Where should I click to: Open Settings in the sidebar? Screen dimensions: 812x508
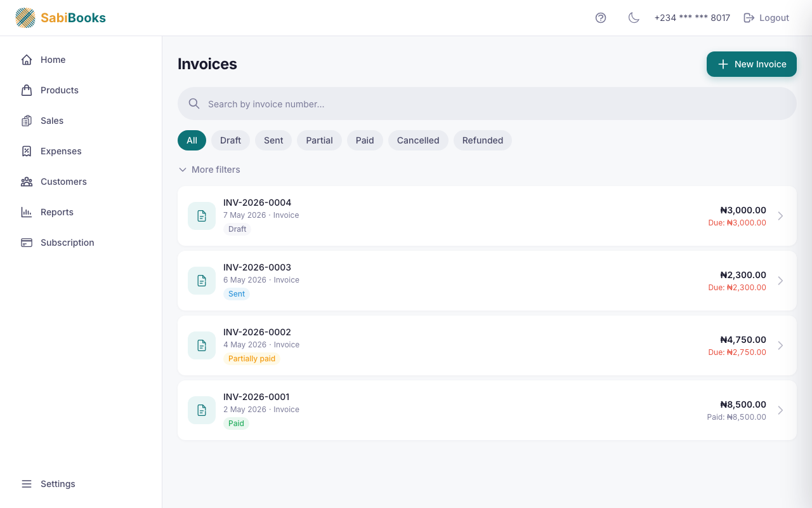(x=81, y=484)
